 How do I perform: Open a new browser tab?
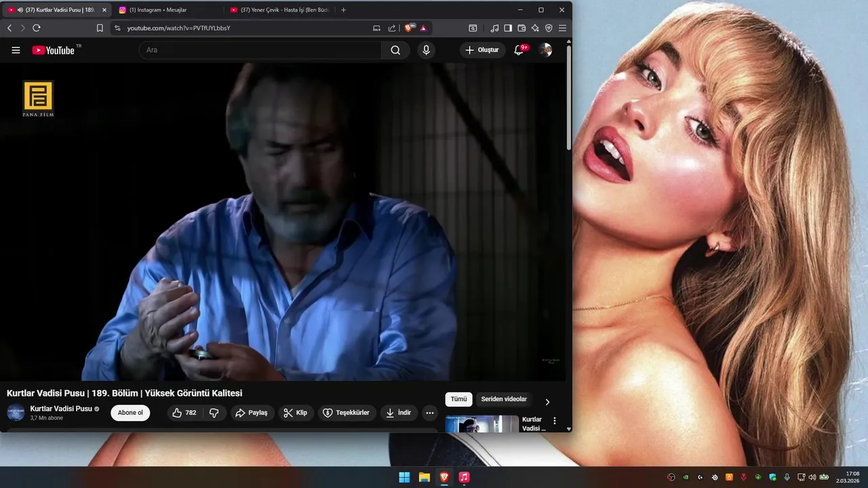[x=343, y=10]
